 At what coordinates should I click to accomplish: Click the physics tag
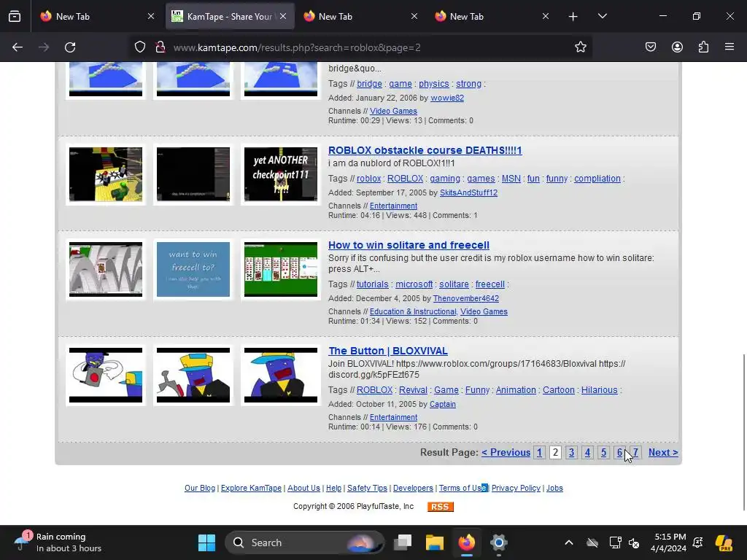pyautogui.click(x=433, y=83)
